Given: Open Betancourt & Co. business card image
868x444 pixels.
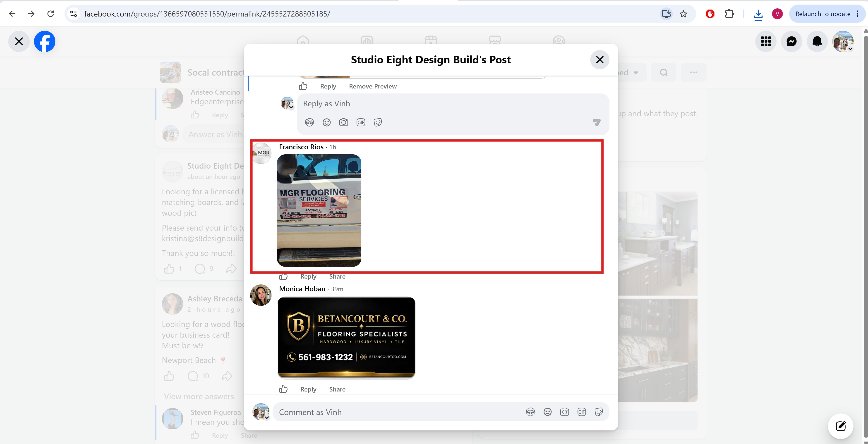Looking at the screenshot, I should point(346,338).
